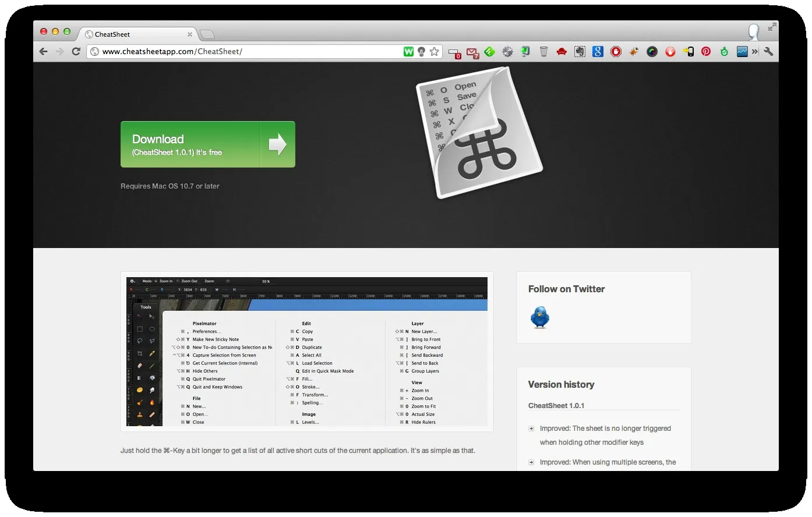This screenshot has width=812, height=517.
Task: Click the CheatSheet app logo image
Action: coord(479,132)
